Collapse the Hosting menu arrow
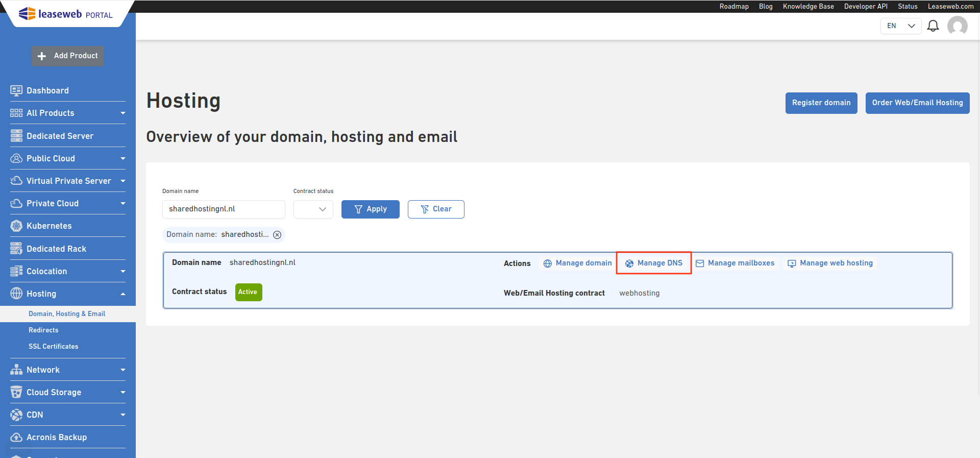Image resolution: width=980 pixels, height=458 pixels. [123, 294]
